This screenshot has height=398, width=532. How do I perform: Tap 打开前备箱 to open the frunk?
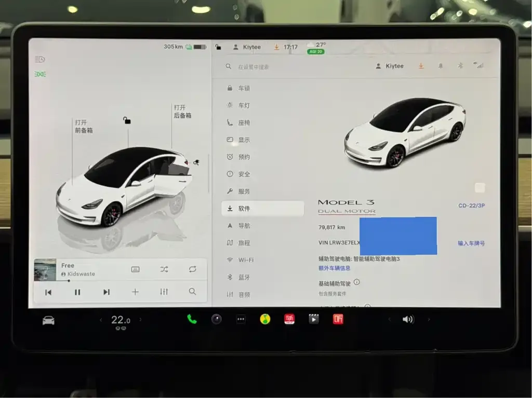point(84,126)
